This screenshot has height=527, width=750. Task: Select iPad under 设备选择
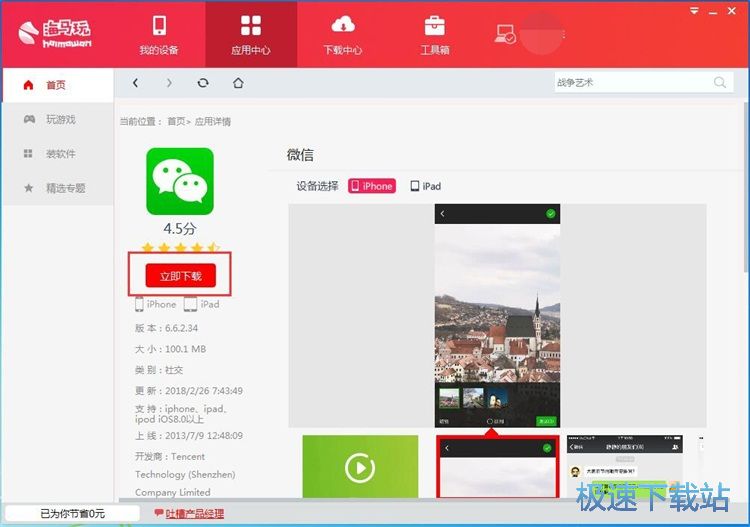click(426, 186)
